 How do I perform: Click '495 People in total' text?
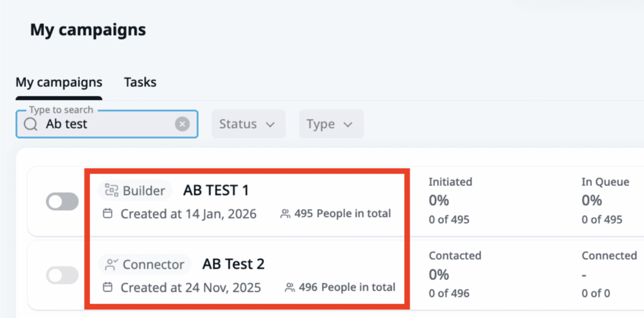343,214
